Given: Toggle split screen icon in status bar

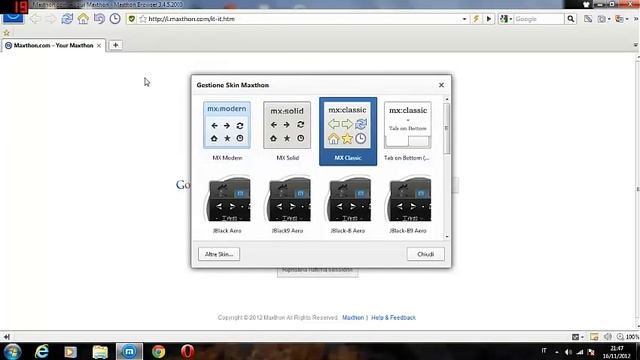Looking at the screenshot, I should 594,337.
